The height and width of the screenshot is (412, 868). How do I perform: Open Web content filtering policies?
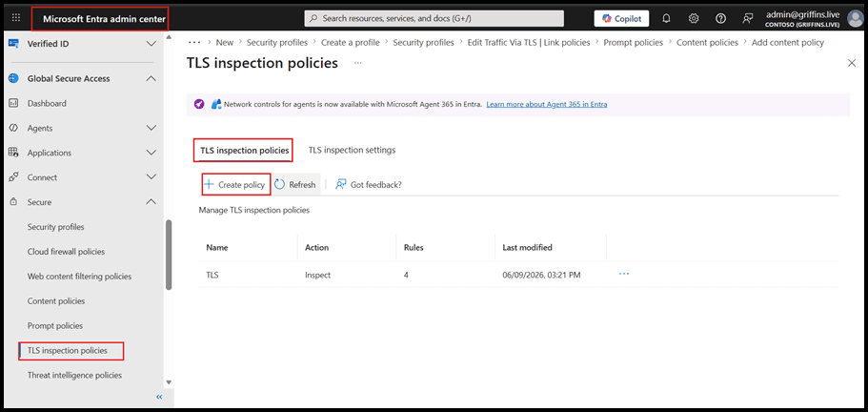point(79,277)
